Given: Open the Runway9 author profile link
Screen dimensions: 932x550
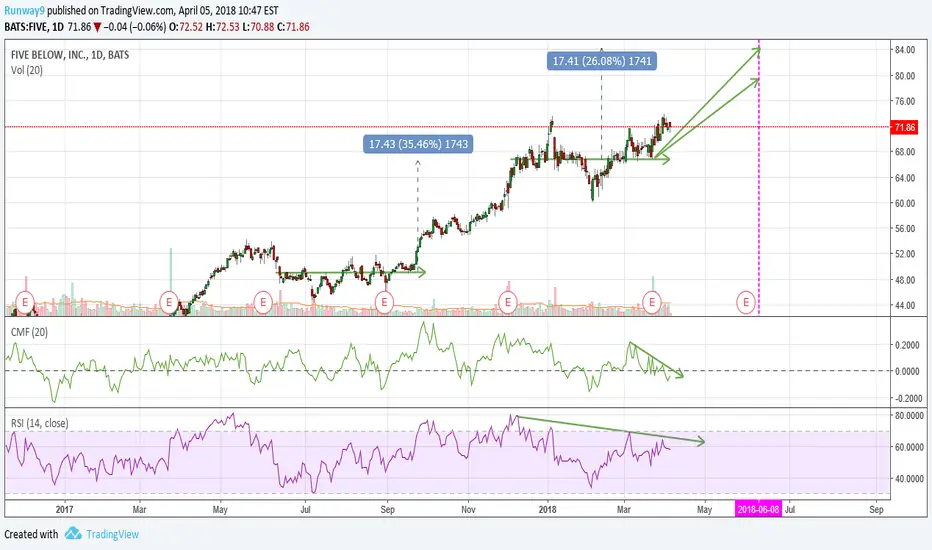Looking at the screenshot, I should [x=24, y=10].
